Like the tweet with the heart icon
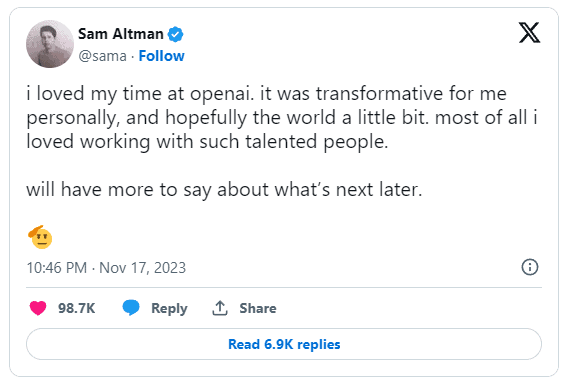 click(x=38, y=308)
